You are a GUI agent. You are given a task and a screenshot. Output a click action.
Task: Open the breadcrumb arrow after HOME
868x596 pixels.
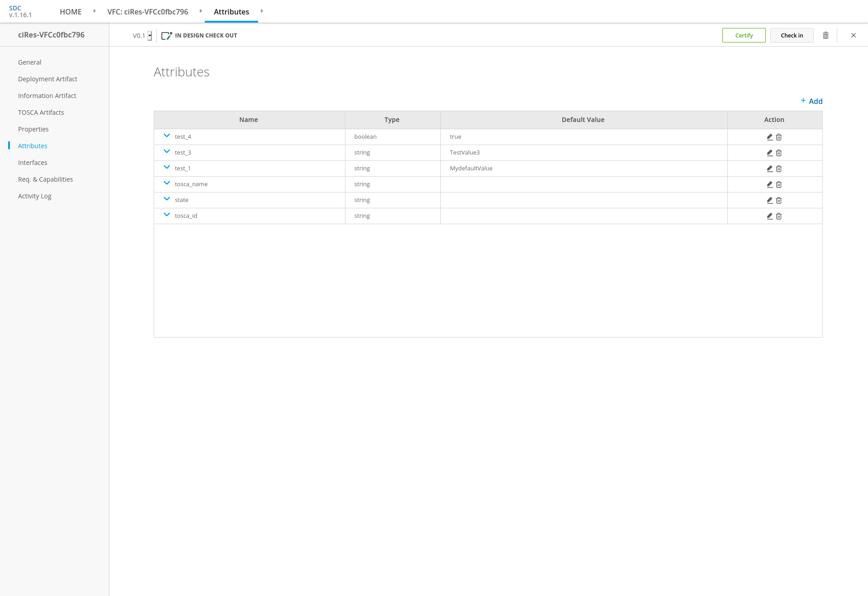[x=94, y=11]
